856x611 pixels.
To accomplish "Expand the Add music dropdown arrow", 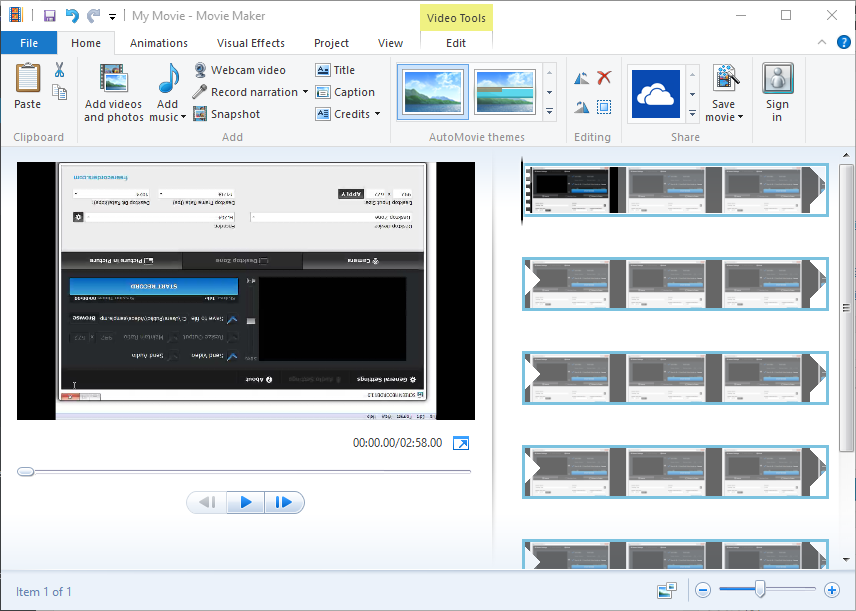I will click(183, 118).
